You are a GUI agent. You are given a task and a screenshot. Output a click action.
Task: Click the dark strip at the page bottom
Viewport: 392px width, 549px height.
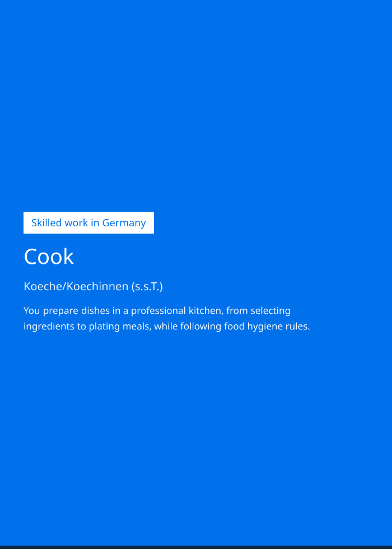point(196,547)
